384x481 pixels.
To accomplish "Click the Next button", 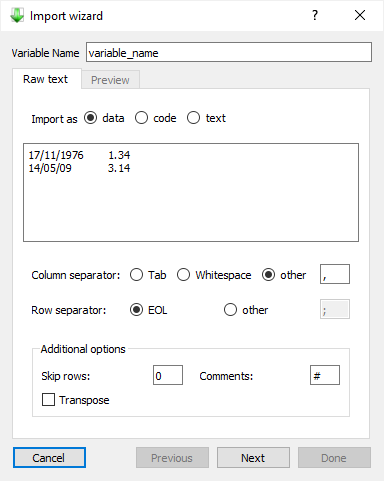I will pos(253,458).
